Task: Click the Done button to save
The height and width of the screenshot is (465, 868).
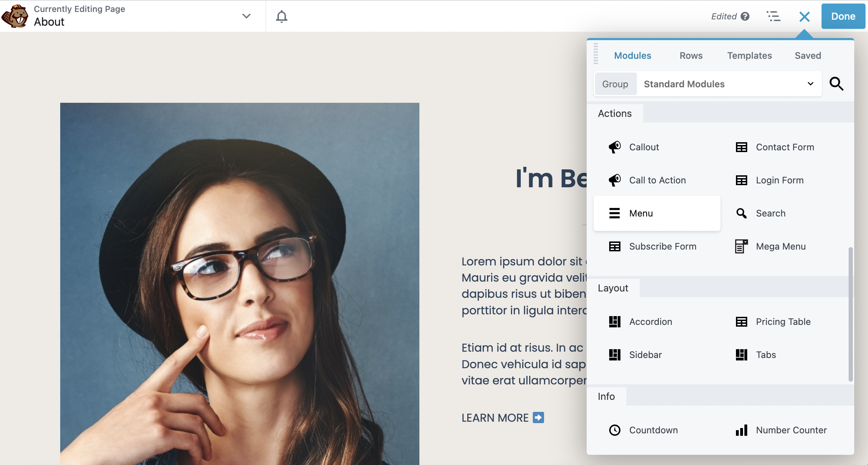Action: click(x=843, y=16)
